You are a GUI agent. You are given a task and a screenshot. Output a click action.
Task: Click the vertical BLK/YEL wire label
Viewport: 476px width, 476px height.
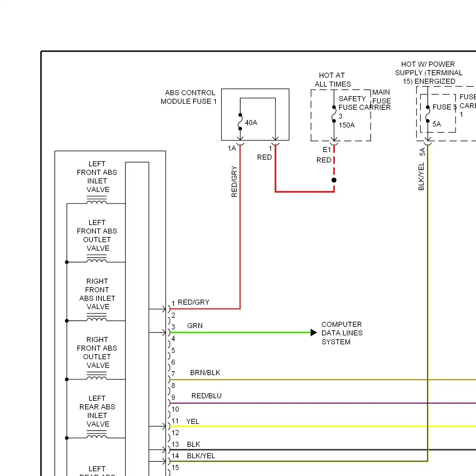tap(421, 176)
